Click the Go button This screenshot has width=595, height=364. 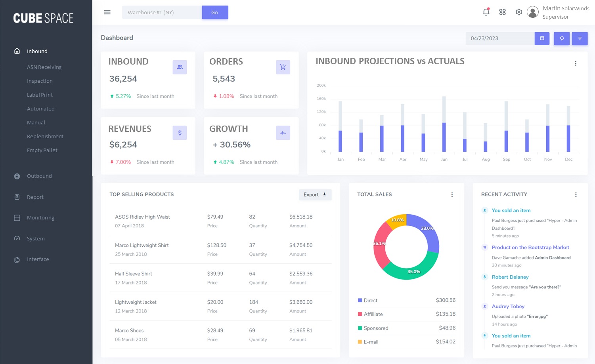point(215,12)
